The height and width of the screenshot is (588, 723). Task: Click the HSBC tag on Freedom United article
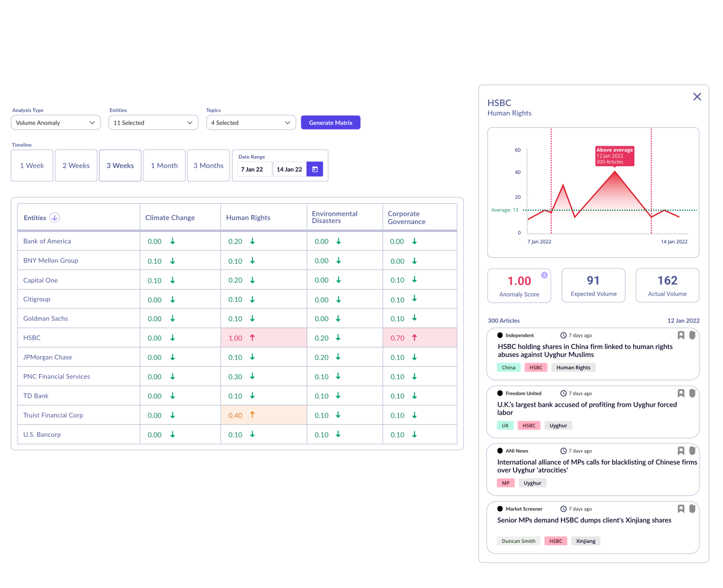529,425
